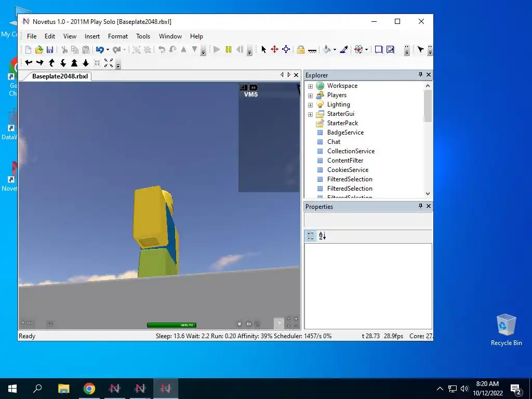Pin the Explorer panel
532x399 pixels.
pos(420,74)
